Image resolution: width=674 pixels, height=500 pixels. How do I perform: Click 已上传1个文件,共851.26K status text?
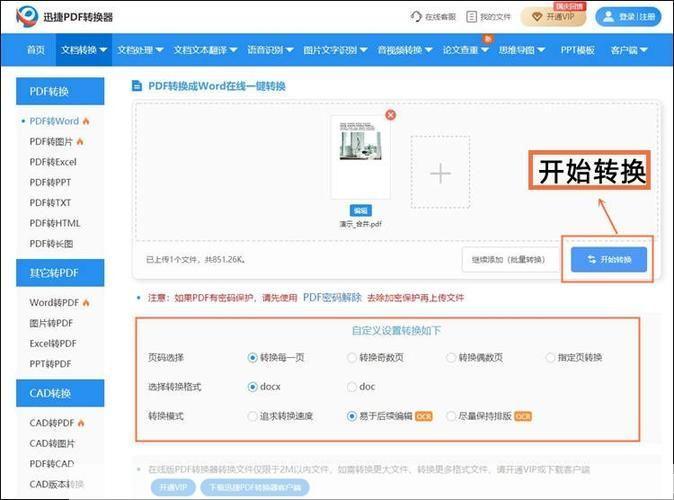(x=196, y=260)
